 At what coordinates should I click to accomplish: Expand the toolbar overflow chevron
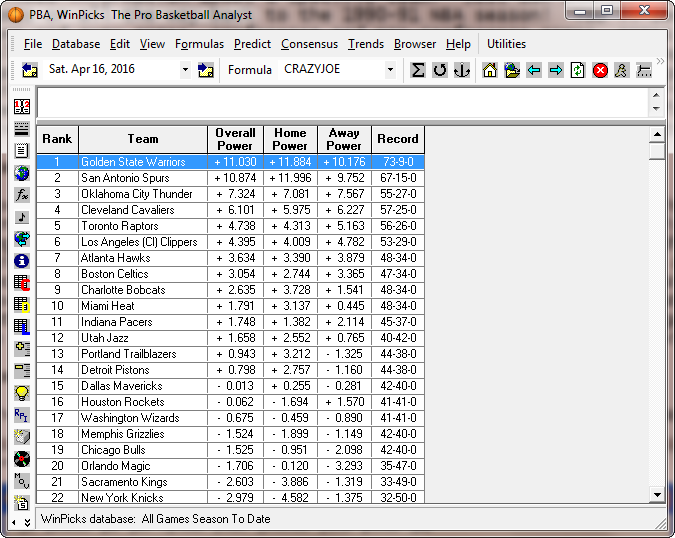click(660, 61)
